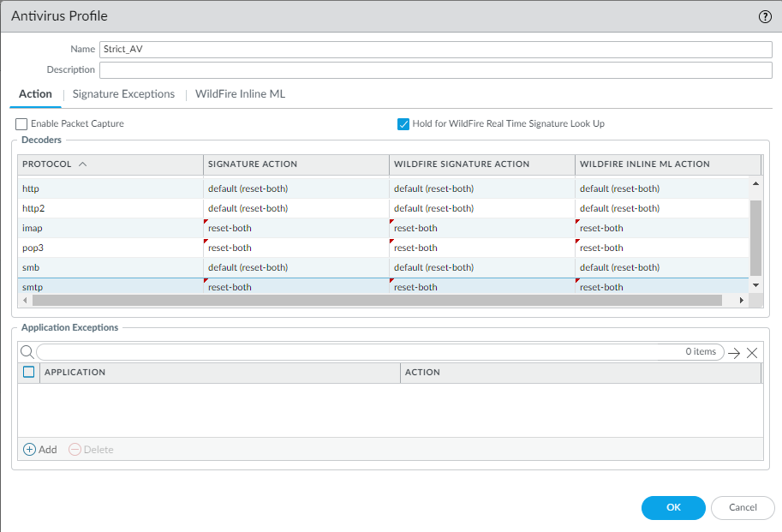The height and width of the screenshot is (532, 782).
Task: Clear the application search with the X icon
Action: (x=752, y=353)
